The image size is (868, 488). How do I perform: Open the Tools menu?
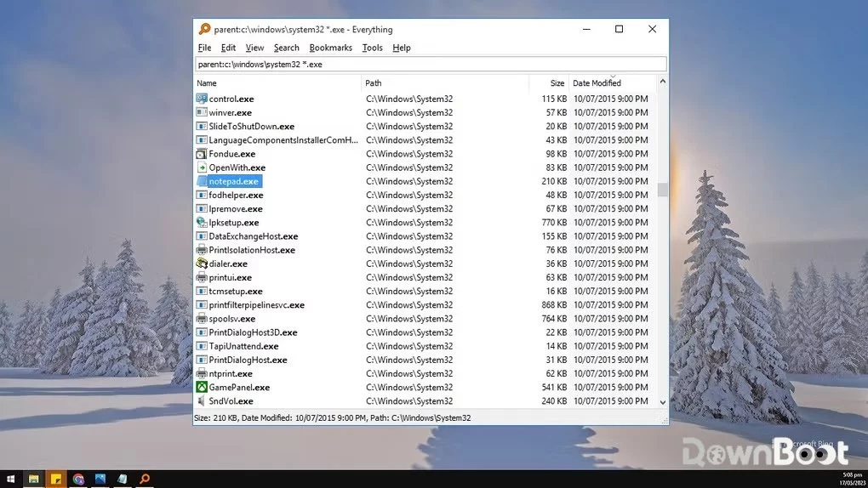click(372, 48)
